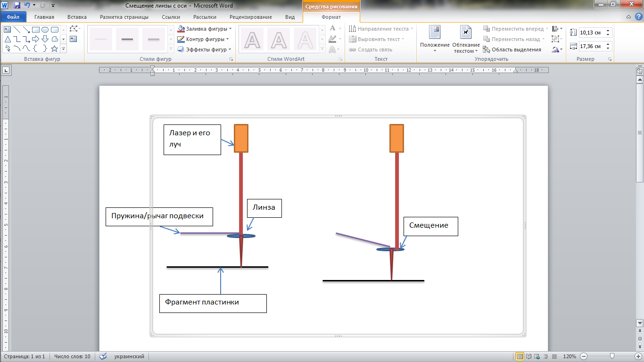Switch to Print Layout view button
Viewport: 644px width, 362px height.
click(x=520, y=357)
